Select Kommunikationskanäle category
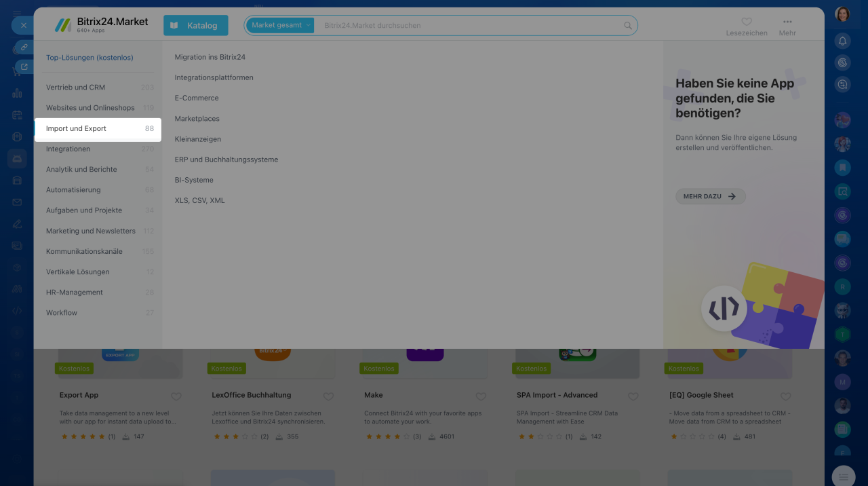Screen dimensions: 868x486 coord(100,251)
